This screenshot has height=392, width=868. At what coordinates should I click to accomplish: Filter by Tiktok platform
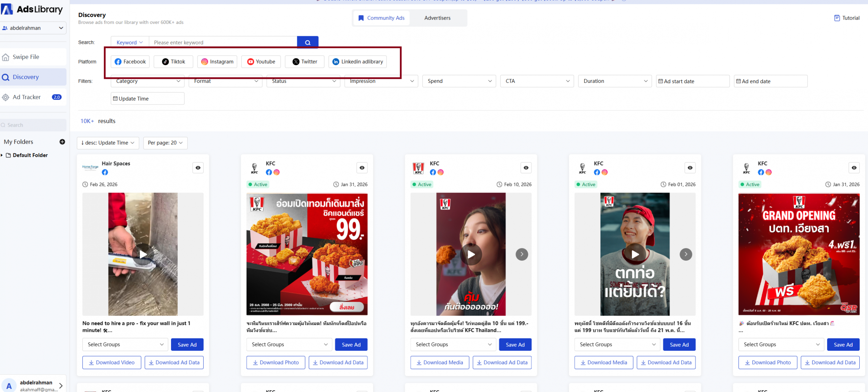(173, 62)
